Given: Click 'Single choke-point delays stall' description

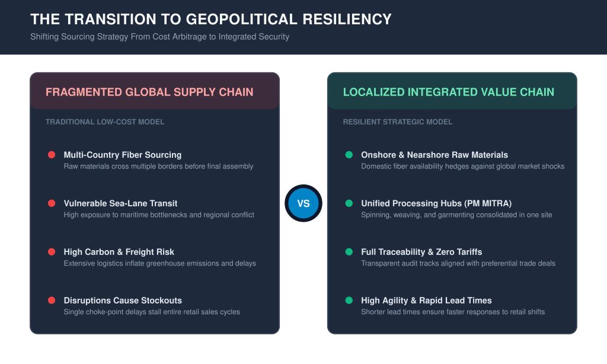Looking at the screenshot, I should (x=152, y=312).
